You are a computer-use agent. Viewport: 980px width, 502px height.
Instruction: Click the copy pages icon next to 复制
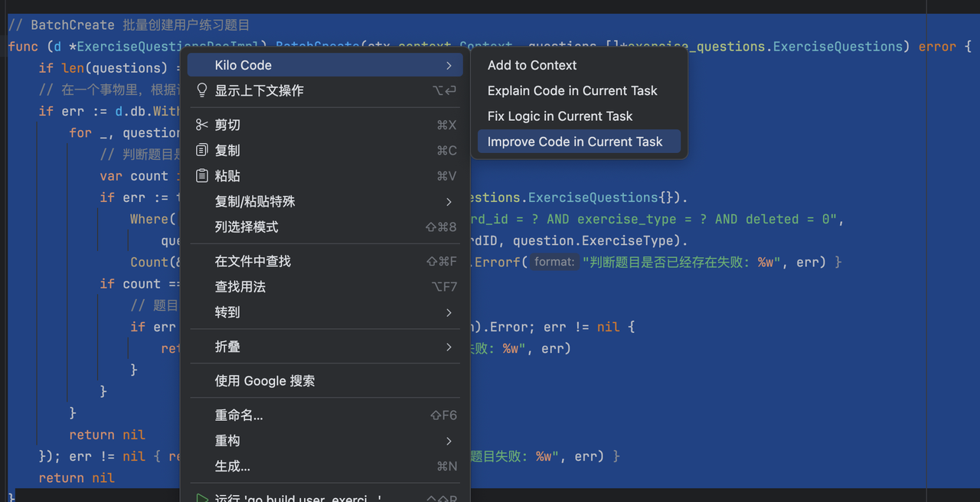point(202,150)
